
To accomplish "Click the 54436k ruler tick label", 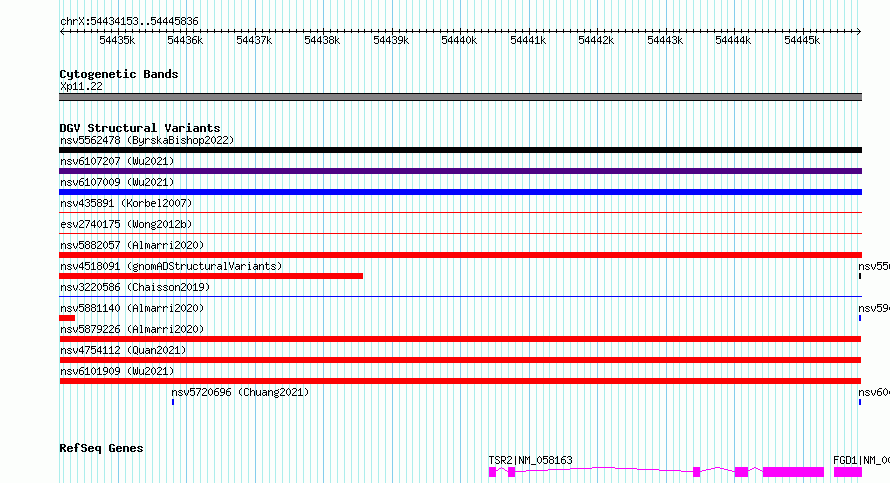I will [x=185, y=40].
